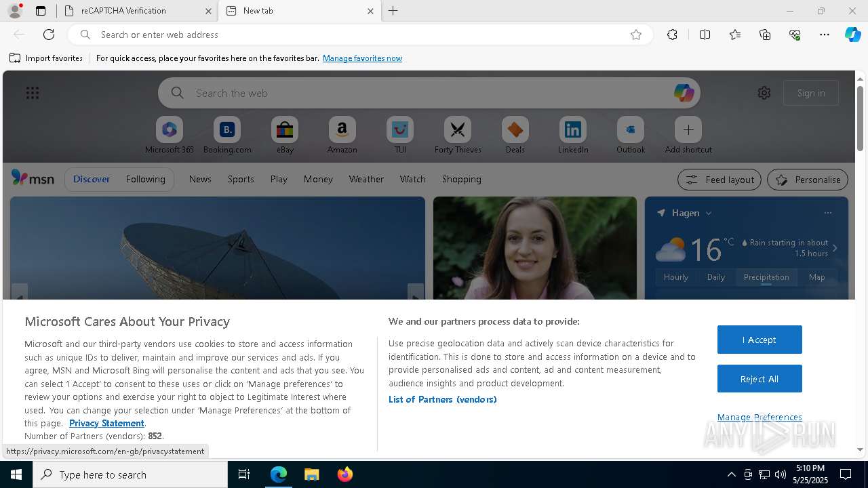Image resolution: width=868 pixels, height=488 pixels.
Task: Select the Discover feed tab
Action: tap(92, 179)
